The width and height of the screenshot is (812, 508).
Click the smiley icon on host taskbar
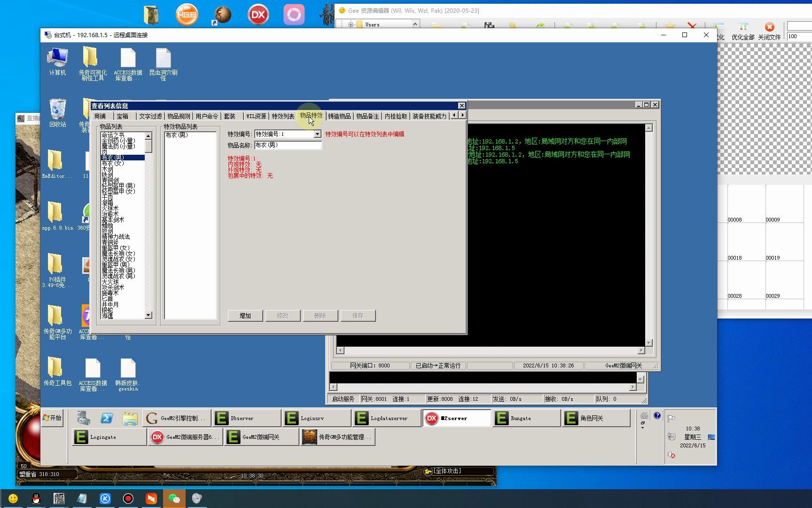pos(13,499)
